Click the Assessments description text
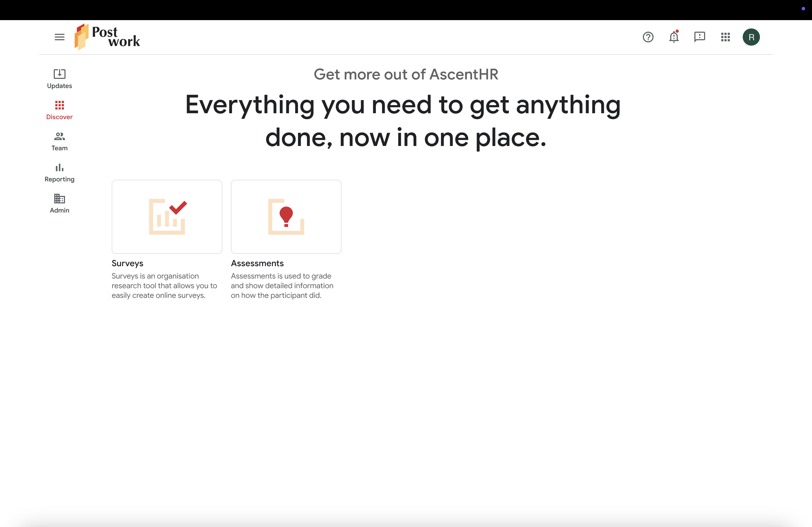812x527 pixels. [282, 286]
